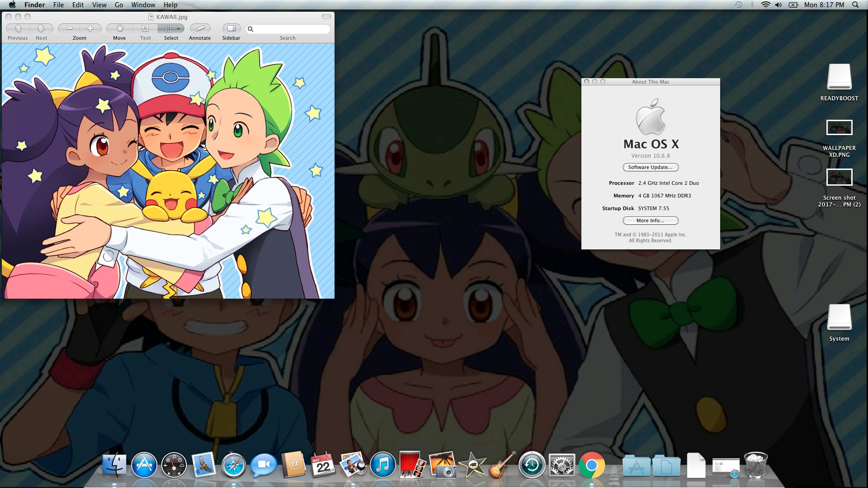Open Spotlight search
The height and width of the screenshot is (488, 868).
[855, 5]
